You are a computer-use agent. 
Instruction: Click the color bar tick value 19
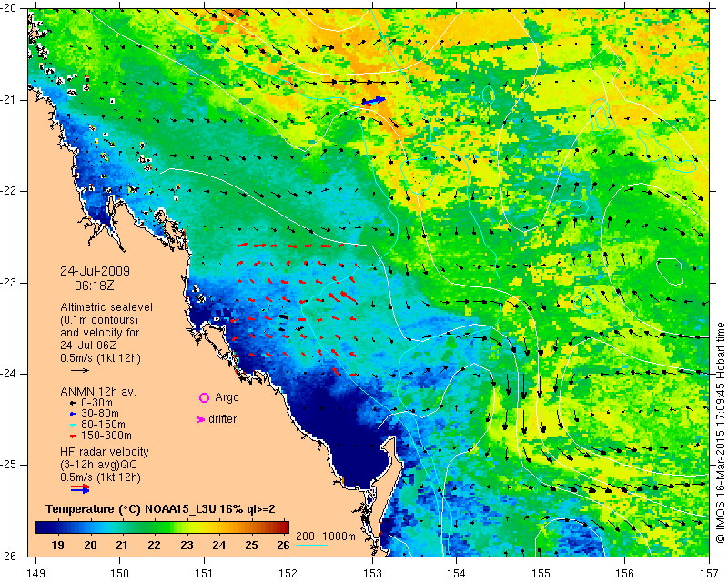click(x=58, y=546)
